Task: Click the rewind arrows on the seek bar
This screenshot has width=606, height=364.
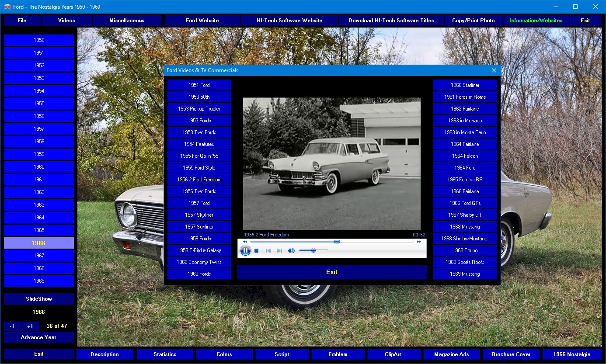Action: click(245, 242)
